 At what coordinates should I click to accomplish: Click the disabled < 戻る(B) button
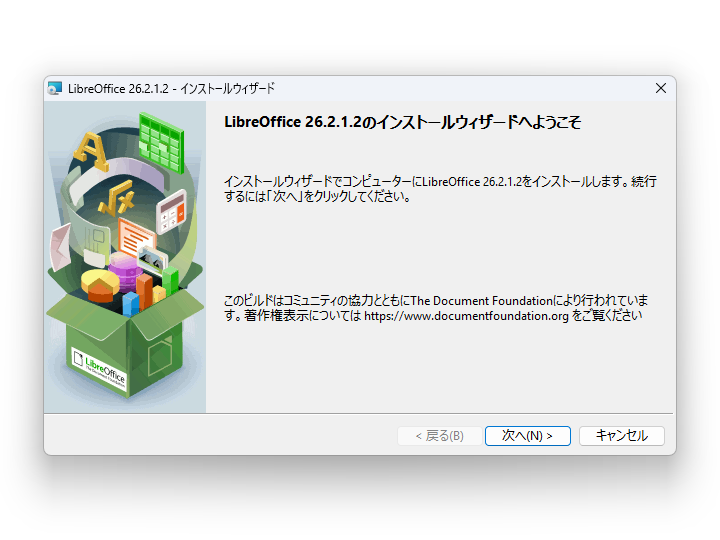pos(439,435)
